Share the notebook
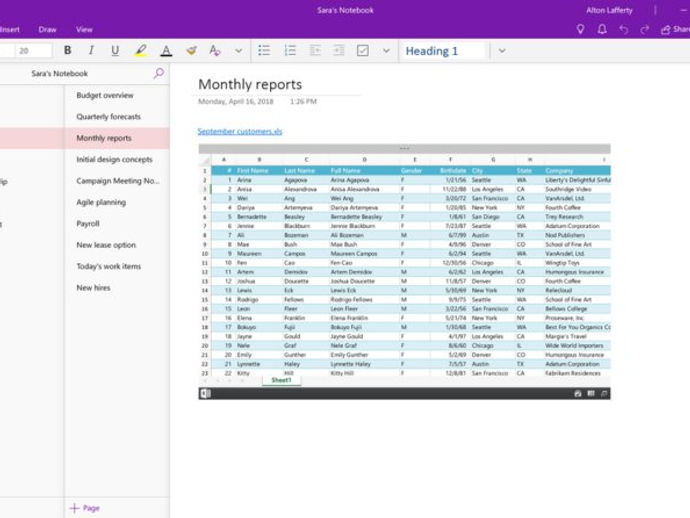Image resolution: width=690 pixels, height=518 pixels. point(675,29)
